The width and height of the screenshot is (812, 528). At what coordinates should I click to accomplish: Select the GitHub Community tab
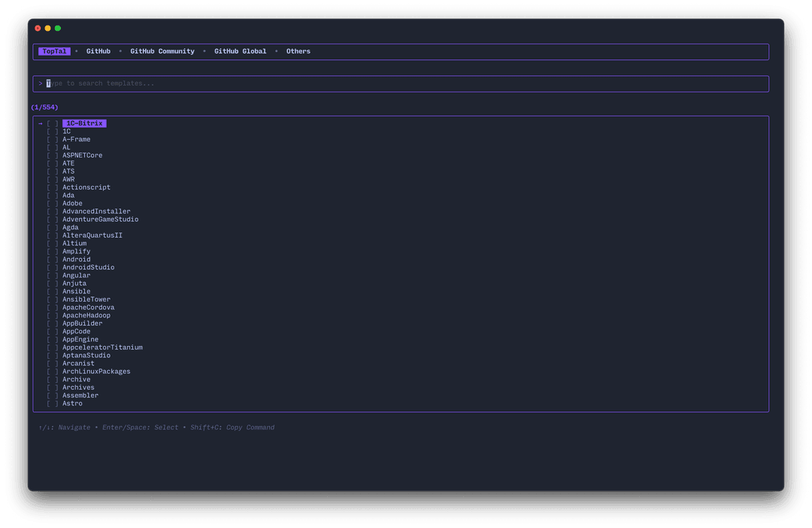click(x=162, y=51)
